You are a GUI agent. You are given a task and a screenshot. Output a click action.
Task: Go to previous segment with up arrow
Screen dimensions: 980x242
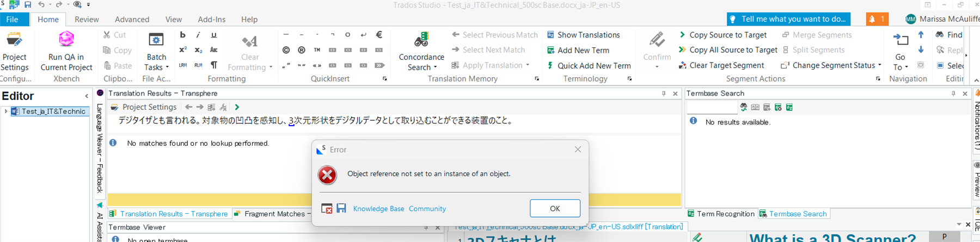[921, 35]
